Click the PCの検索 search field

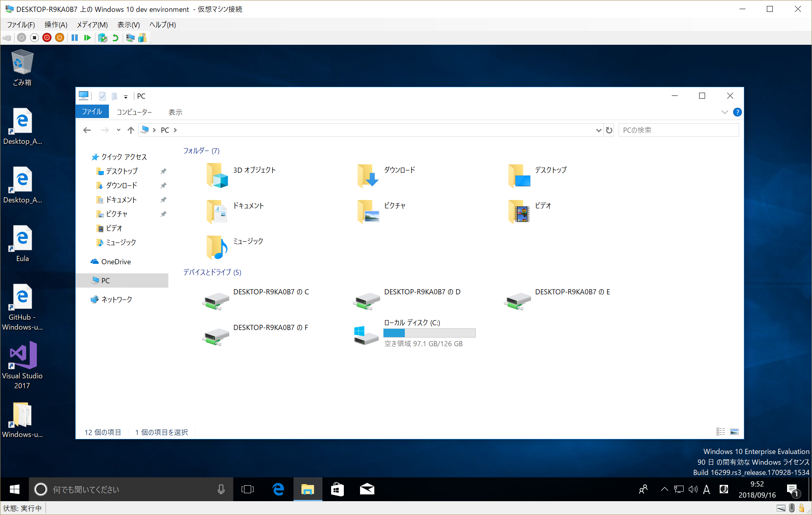tap(678, 130)
